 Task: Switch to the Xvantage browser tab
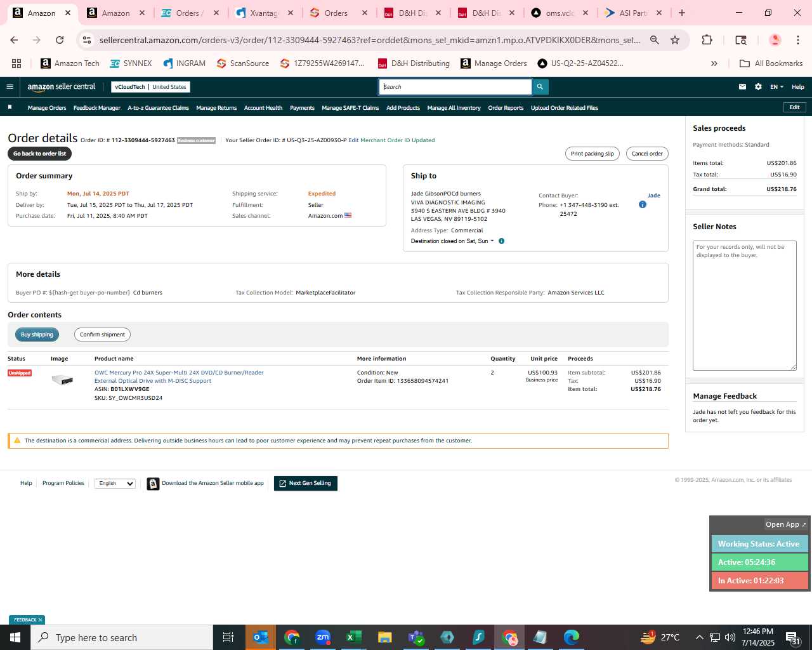click(x=264, y=13)
